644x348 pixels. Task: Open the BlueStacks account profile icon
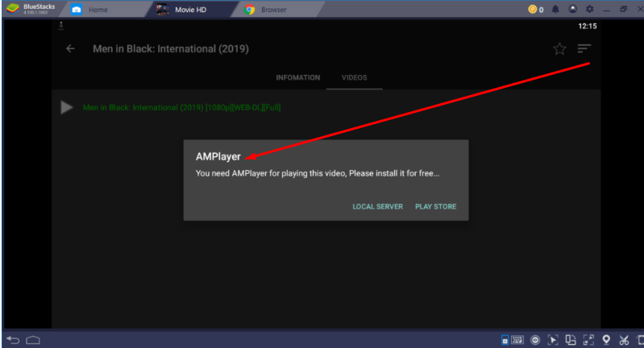(572, 9)
